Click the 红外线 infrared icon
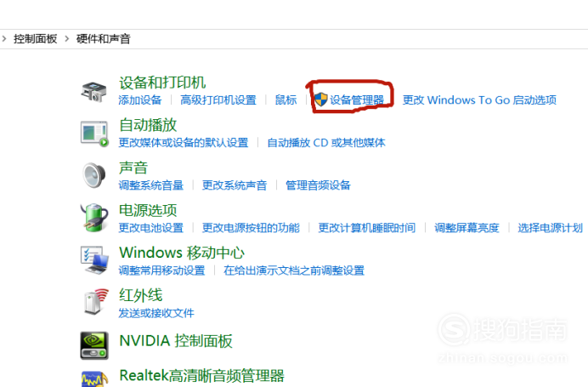The width and height of the screenshot is (588, 387). pyautogui.click(x=96, y=301)
